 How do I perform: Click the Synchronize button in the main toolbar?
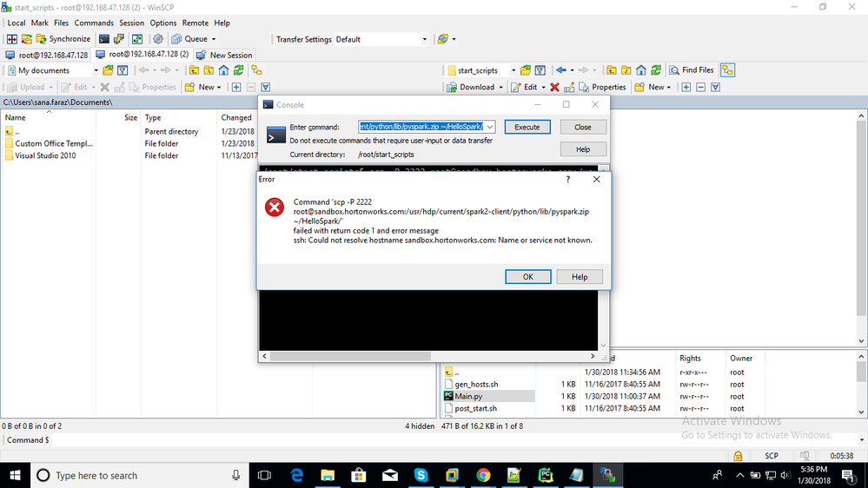click(63, 39)
